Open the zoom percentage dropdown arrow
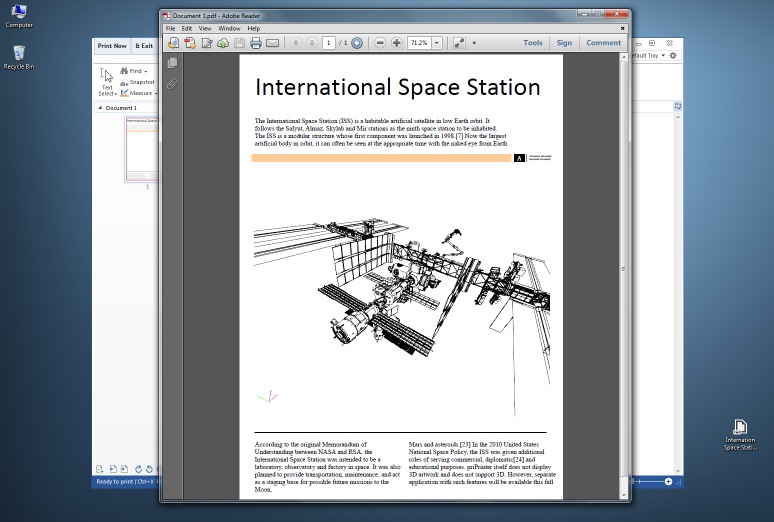The image size is (774, 522). click(x=436, y=43)
